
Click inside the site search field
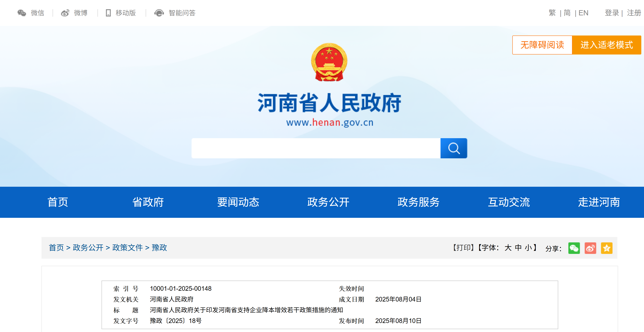[x=316, y=148]
